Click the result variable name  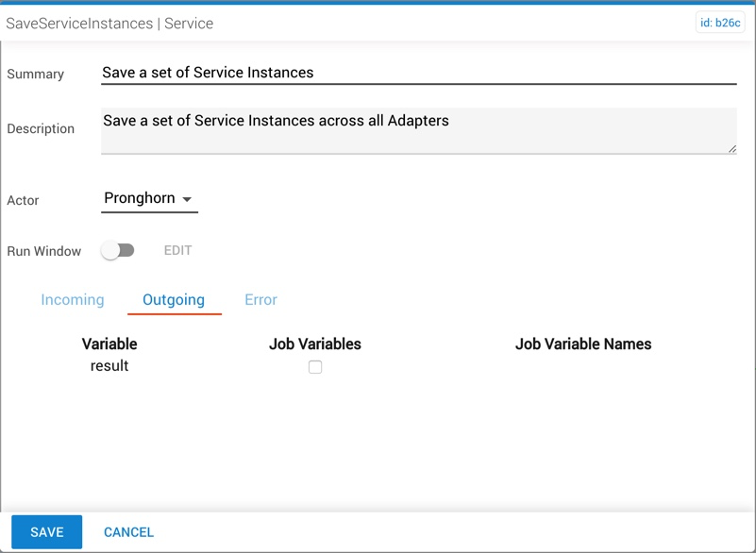(109, 365)
